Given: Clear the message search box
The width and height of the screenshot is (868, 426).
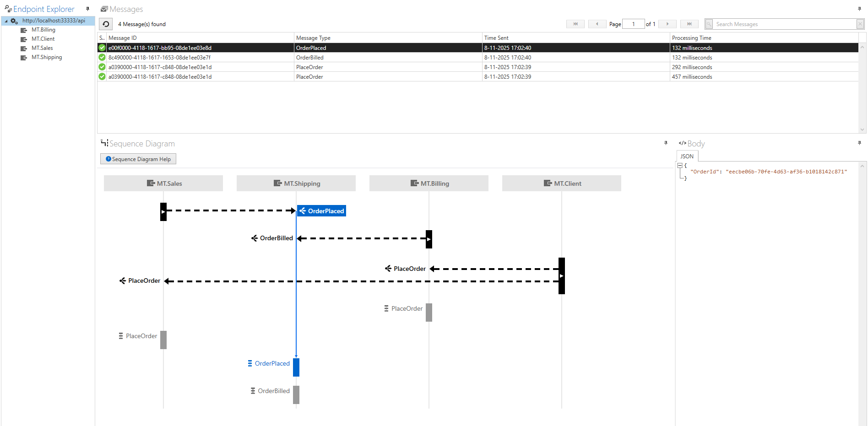Looking at the screenshot, I should pos(860,24).
